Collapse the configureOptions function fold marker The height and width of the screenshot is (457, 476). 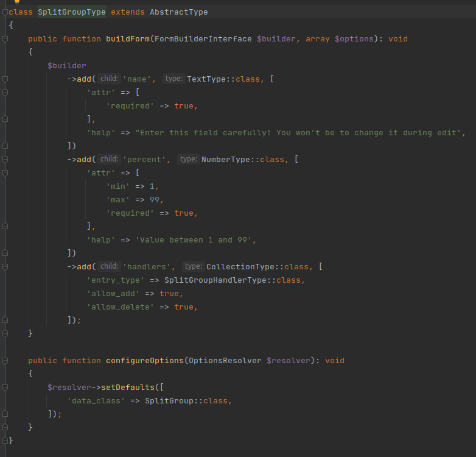tap(5, 361)
